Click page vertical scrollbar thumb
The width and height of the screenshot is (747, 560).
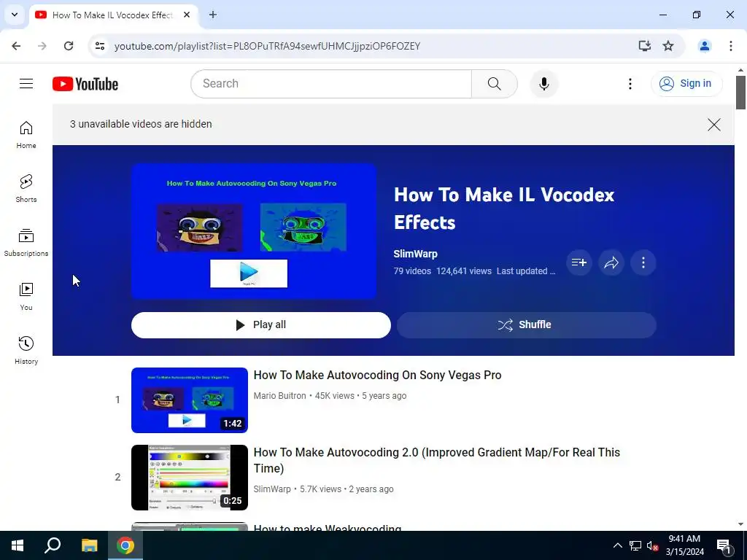(x=740, y=92)
